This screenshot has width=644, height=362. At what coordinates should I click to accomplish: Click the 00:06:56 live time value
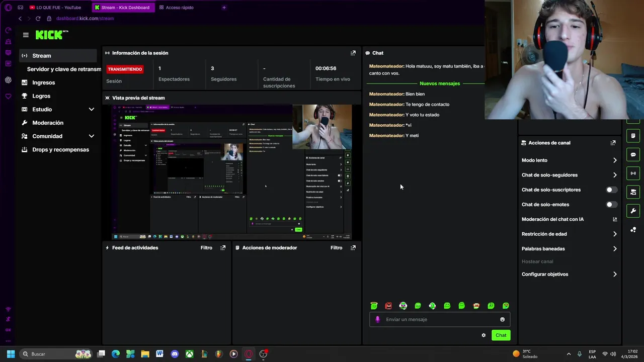coord(326,68)
